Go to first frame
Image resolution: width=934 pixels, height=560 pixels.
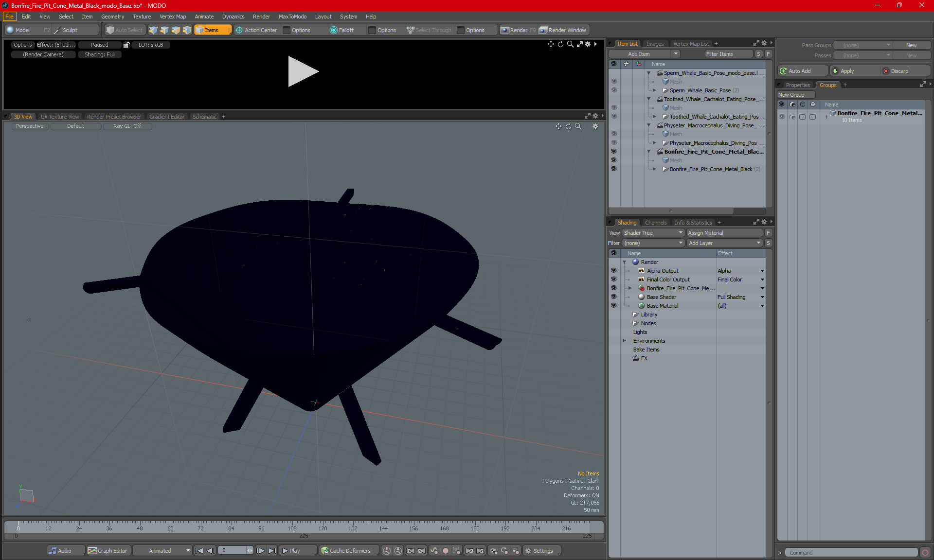coord(199,551)
